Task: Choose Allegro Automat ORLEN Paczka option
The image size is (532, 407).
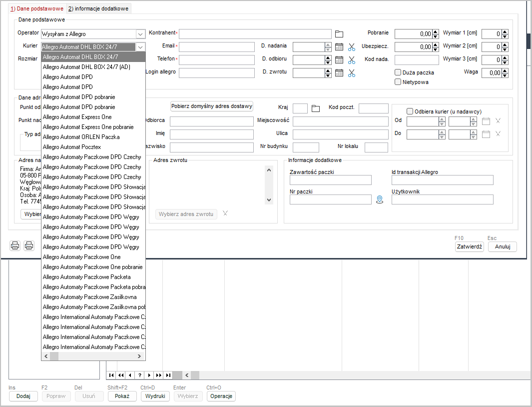Action: (x=93, y=137)
